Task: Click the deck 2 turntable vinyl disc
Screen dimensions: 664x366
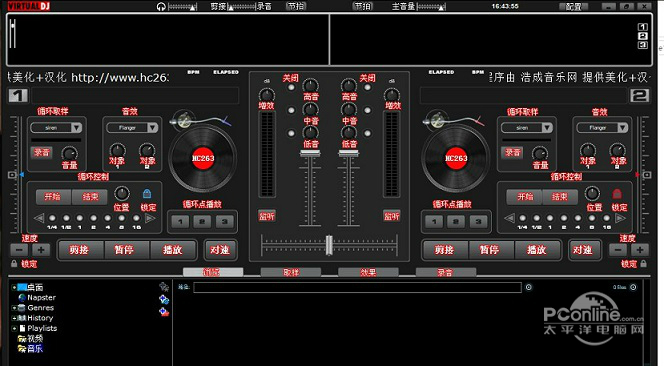Action: pyautogui.click(x=456, y=158)
